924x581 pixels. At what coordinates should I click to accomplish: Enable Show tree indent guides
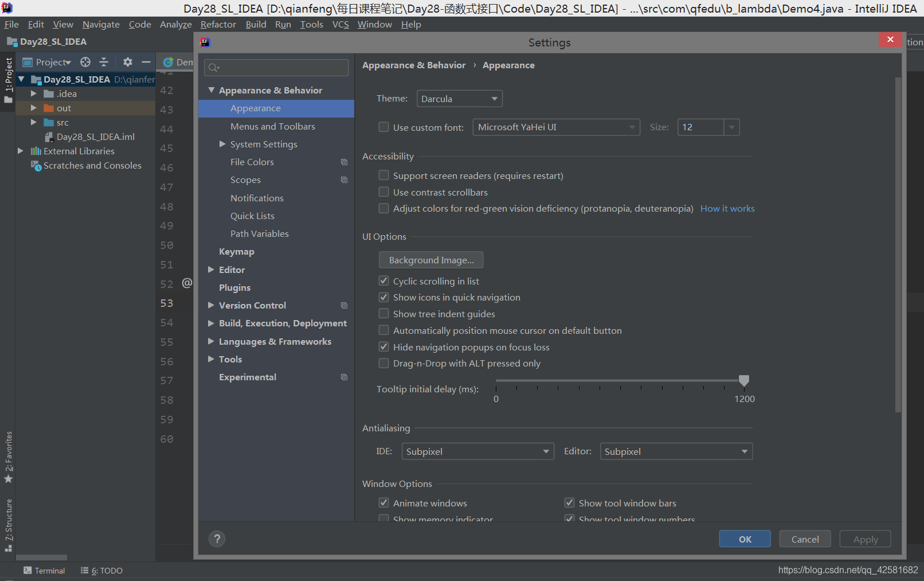[384, 314]
